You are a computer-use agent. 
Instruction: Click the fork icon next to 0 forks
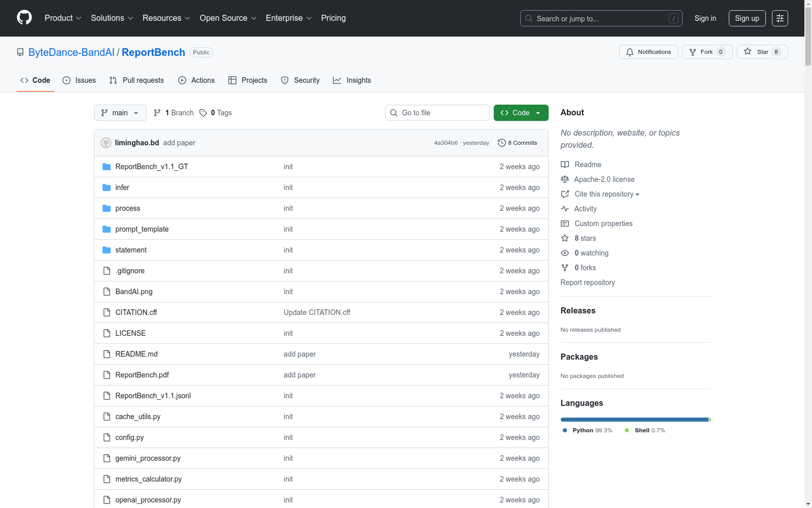tap(565, 268)
